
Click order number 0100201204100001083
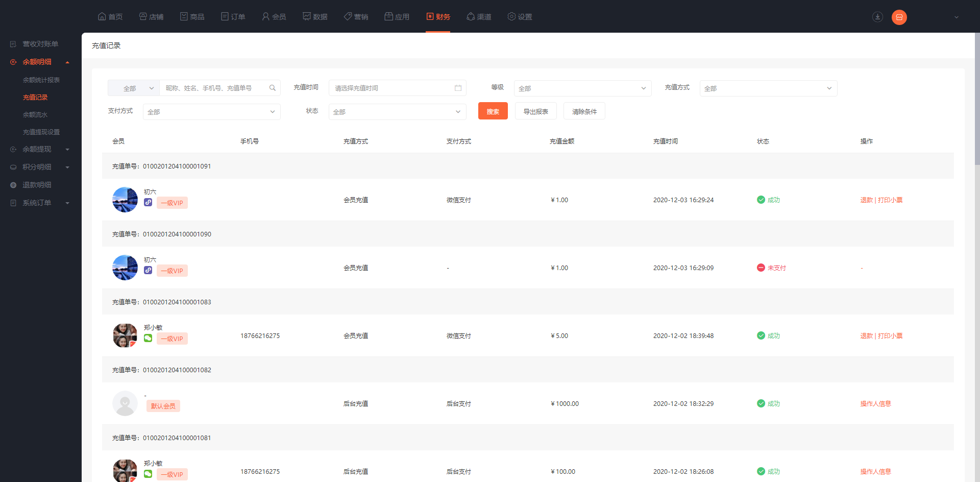point(177,302)
